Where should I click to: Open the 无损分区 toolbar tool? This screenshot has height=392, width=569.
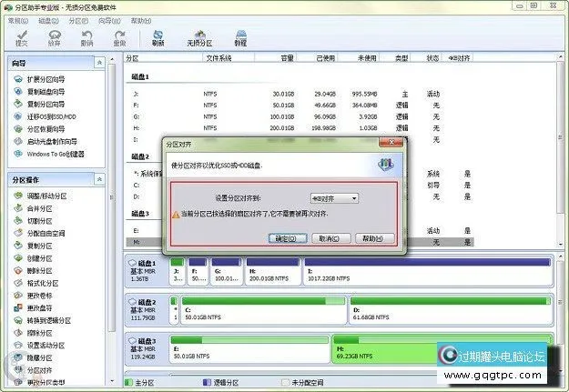198,37
